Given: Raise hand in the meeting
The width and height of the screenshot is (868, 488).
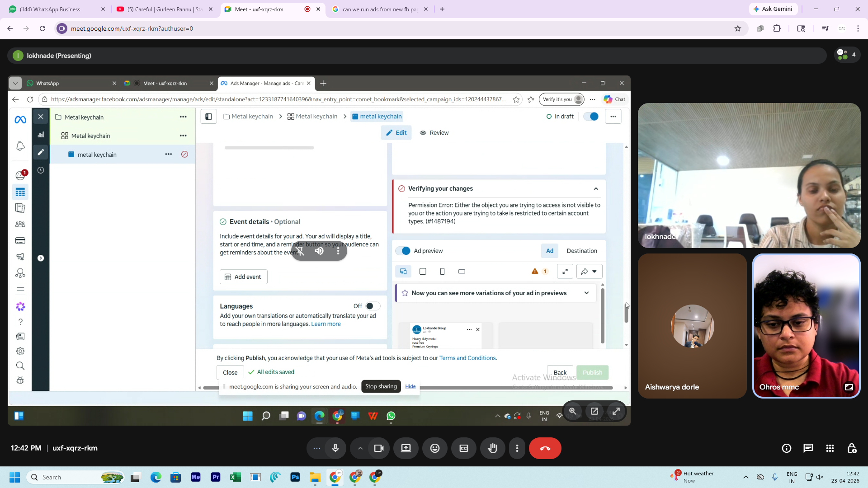Looking at the screenshot, I should coord(492,448).
